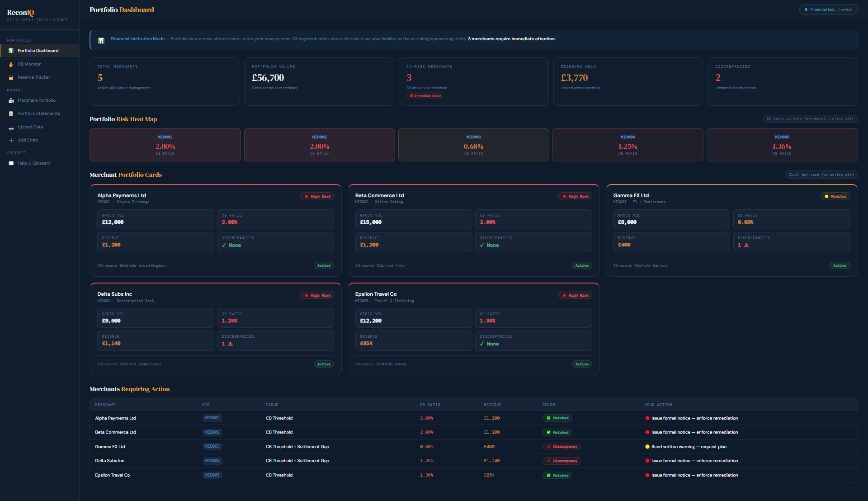Open Portfolio Statements clipboard icon
This screenshot has width=868, height=501.
11,113
